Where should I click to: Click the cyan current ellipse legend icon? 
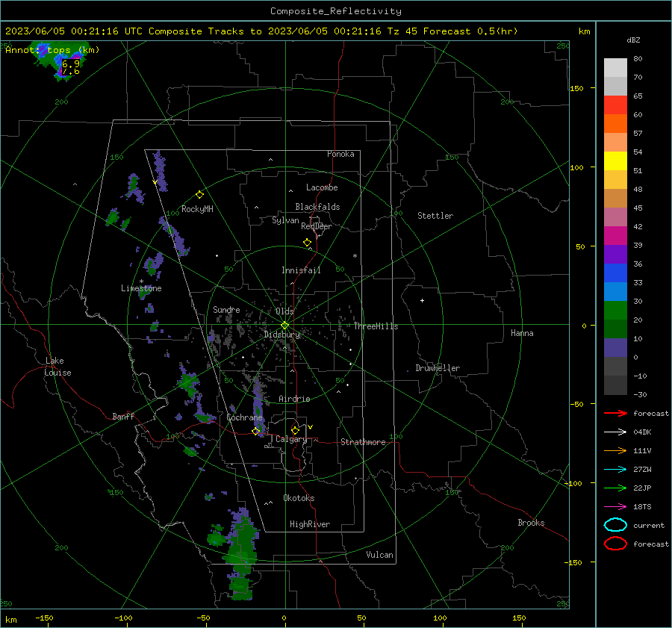coord(615,525)
